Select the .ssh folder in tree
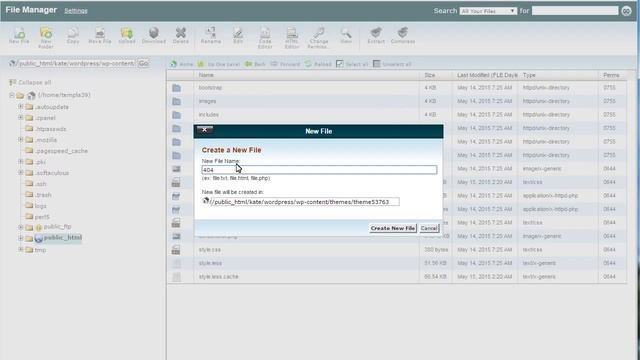The width and height of the screenshot is (640, 360). tap(40, 184)
